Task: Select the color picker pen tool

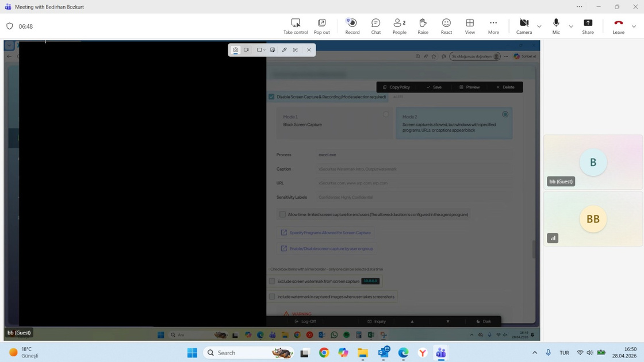Action: 284,49
